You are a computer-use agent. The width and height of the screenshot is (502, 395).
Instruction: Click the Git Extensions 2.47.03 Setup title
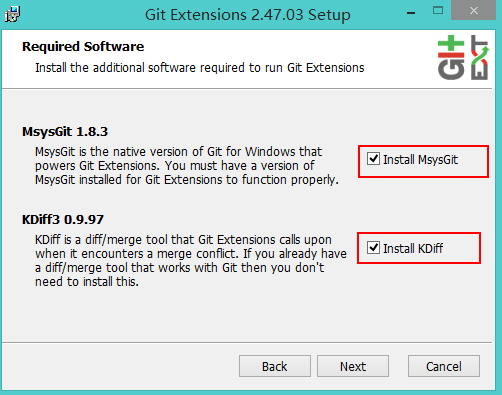[248, 15]
